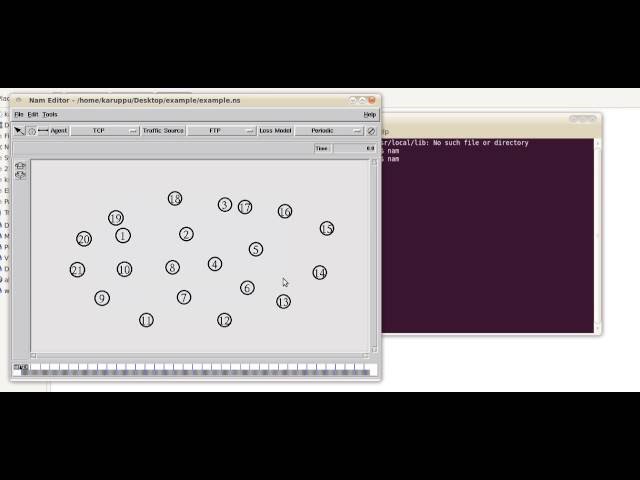The width and height of the screenshot is (640, 480).
Task: Open the FTP traffic source dropdown
Action: point(221,131)
